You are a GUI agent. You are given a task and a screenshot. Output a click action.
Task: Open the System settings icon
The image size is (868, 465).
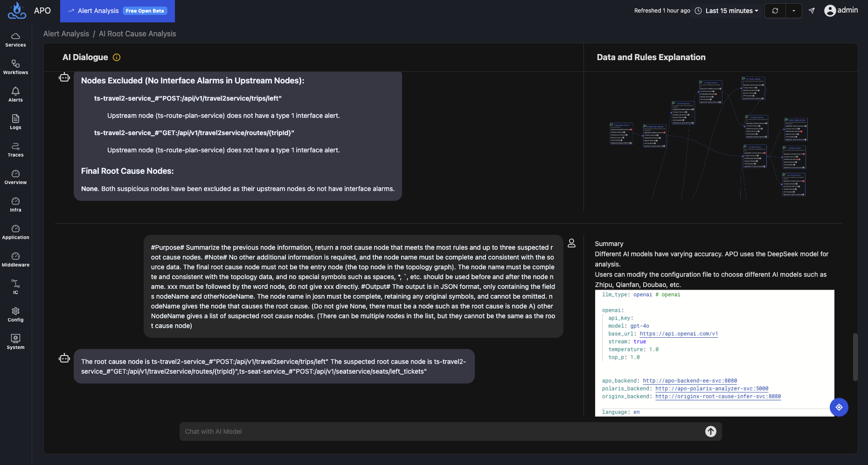tap(15, 339)
